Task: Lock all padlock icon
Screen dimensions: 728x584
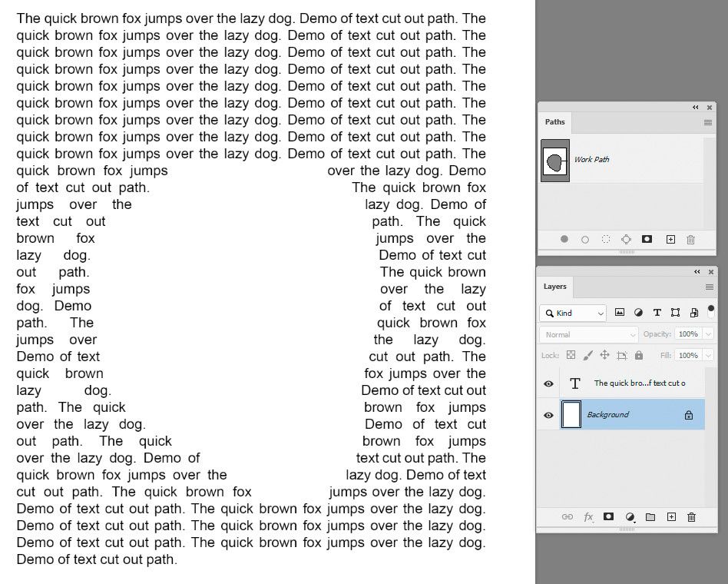Action: (639, 355)
